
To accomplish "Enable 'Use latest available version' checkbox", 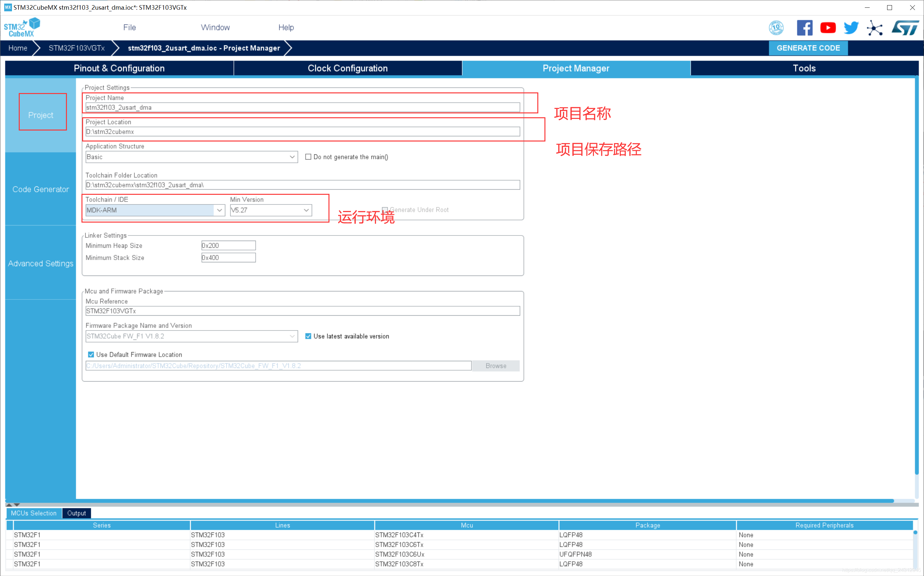I will coord(308,336).
